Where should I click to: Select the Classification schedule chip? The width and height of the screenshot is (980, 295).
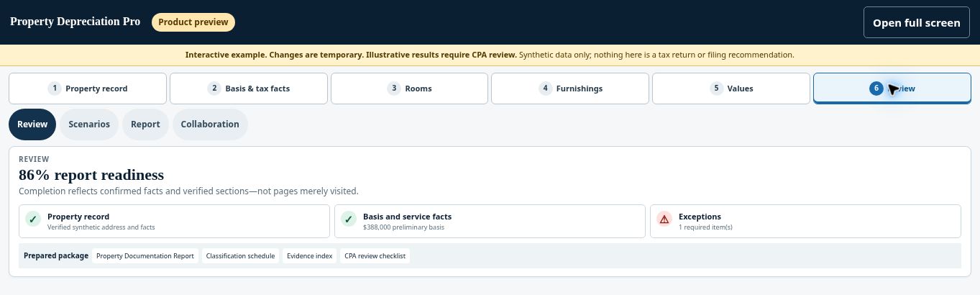point(240,256)
